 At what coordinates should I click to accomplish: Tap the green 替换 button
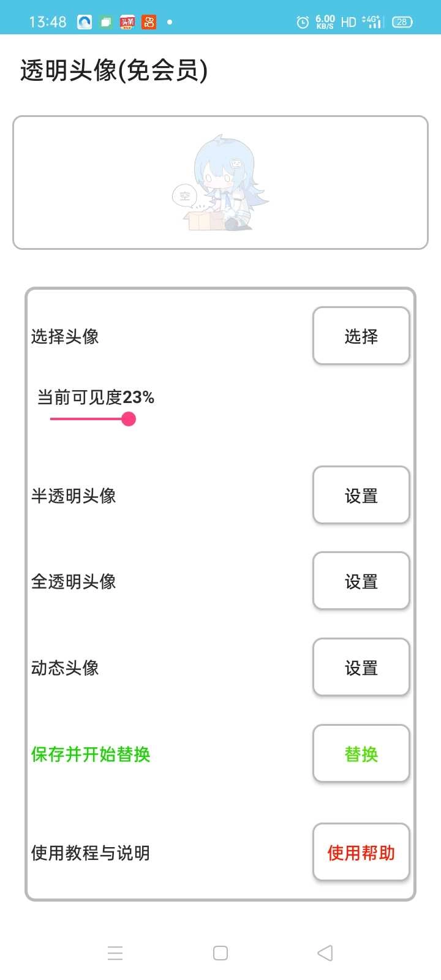361,753
